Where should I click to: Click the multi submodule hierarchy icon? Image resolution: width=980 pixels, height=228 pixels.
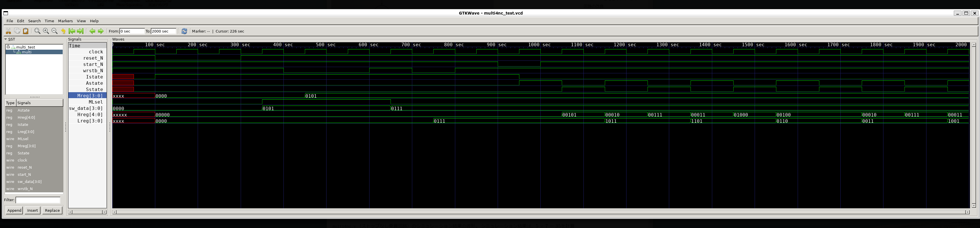[x=19, y=52]
